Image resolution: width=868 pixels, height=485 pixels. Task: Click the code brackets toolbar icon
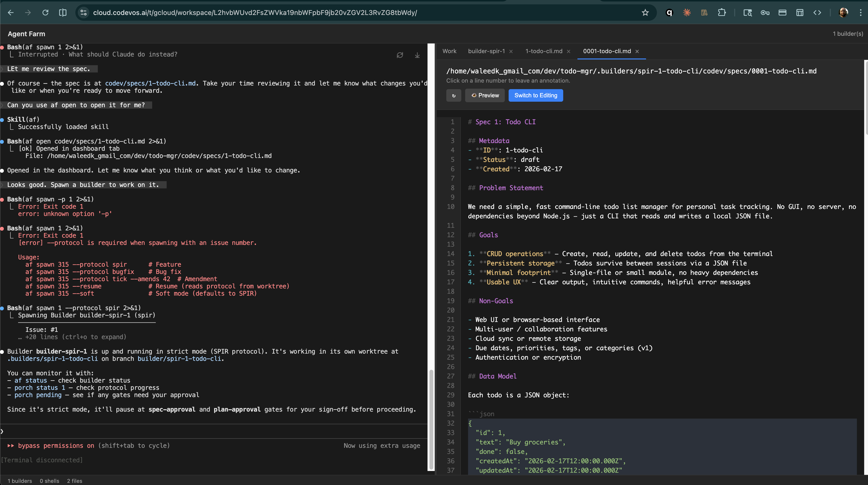pyautogui.click(x=818, y=13)
